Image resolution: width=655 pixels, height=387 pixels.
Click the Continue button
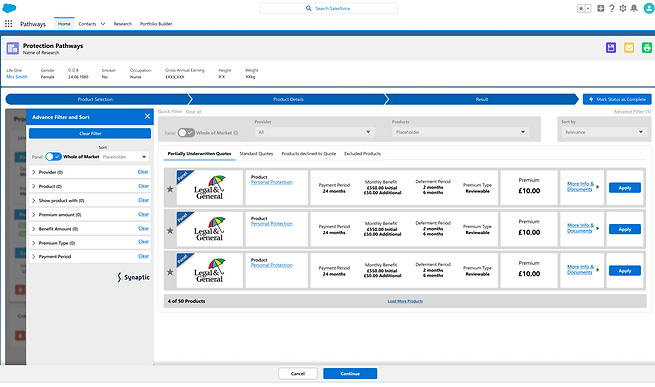click(350, 374)
